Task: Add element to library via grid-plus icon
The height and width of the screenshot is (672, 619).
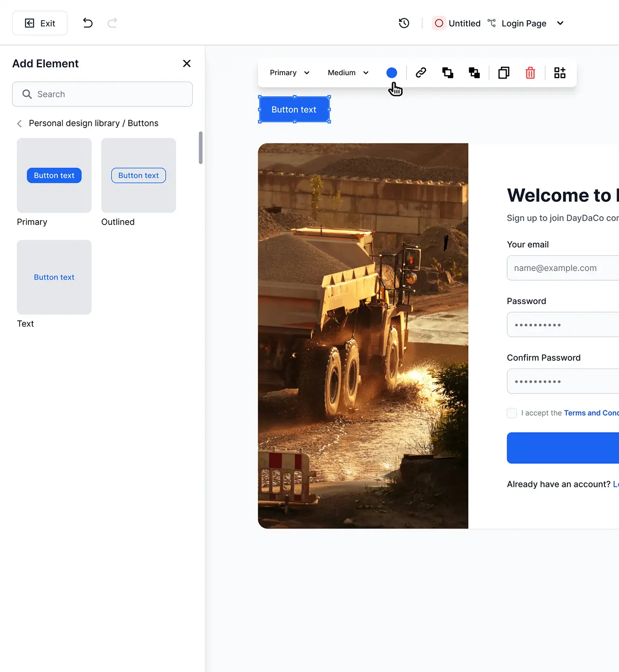Action: (x=560, y=73)
